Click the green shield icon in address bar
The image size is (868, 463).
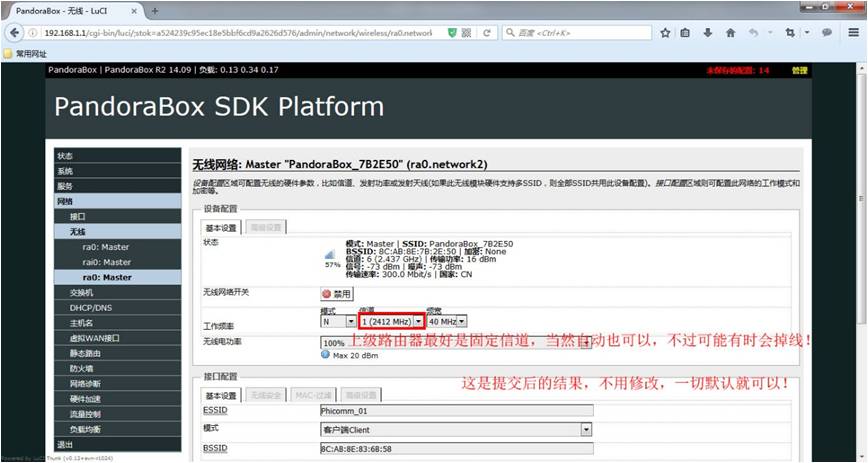coord(452,33)
